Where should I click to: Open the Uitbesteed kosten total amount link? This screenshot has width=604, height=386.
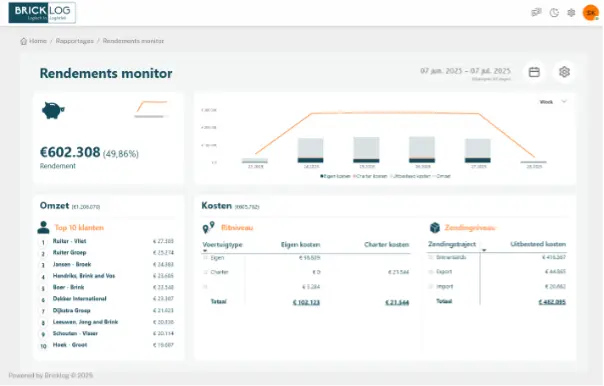[x=552, y=302]
